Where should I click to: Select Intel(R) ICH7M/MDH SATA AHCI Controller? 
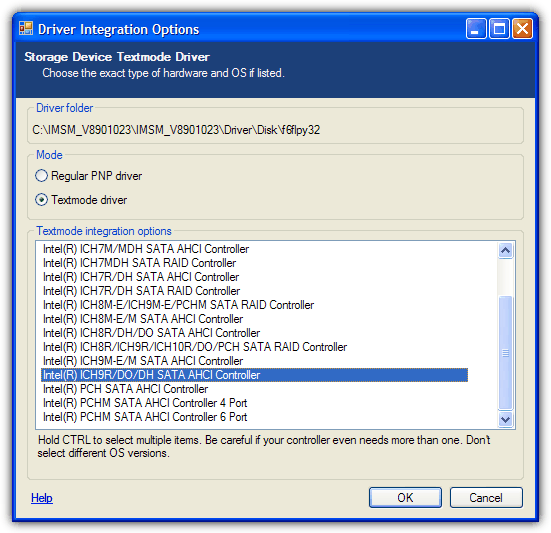coord(254,249)
